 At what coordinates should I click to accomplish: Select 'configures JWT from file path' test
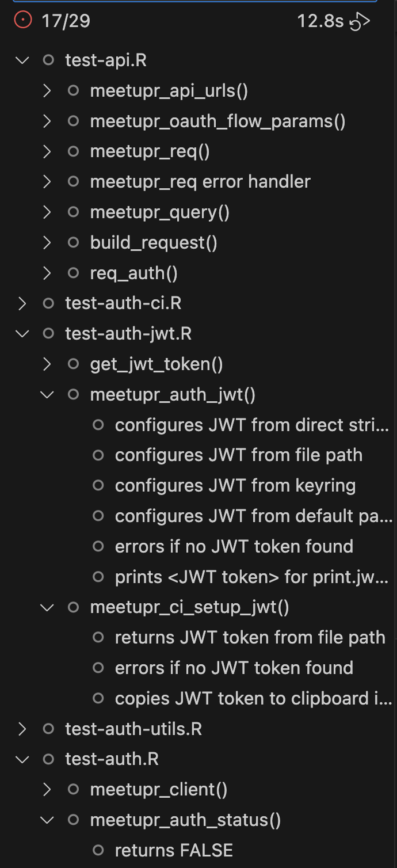pyautogui.click(x=238, y=455)
